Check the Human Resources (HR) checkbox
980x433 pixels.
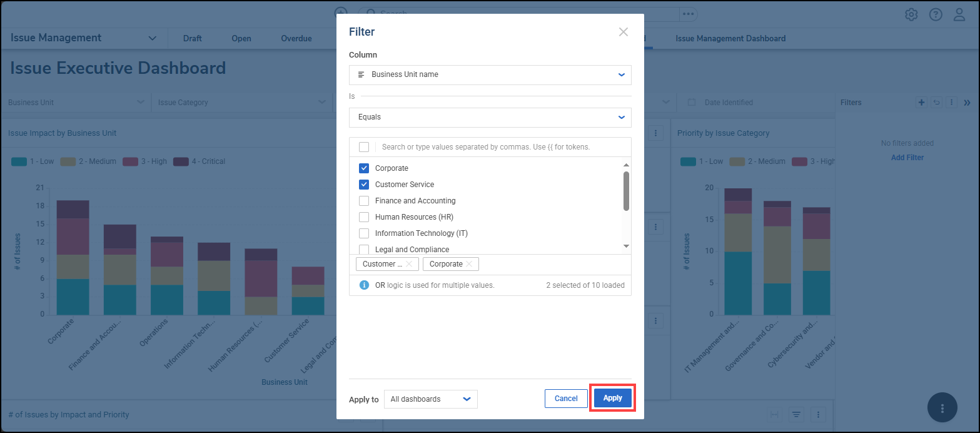tap(364, 217)
